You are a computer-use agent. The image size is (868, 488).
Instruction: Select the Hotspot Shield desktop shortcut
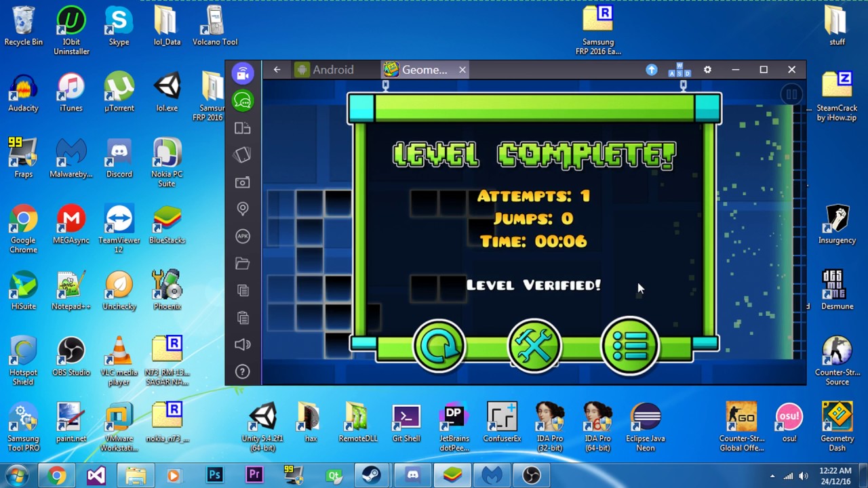pyautogui.click(x=24, y=361)
